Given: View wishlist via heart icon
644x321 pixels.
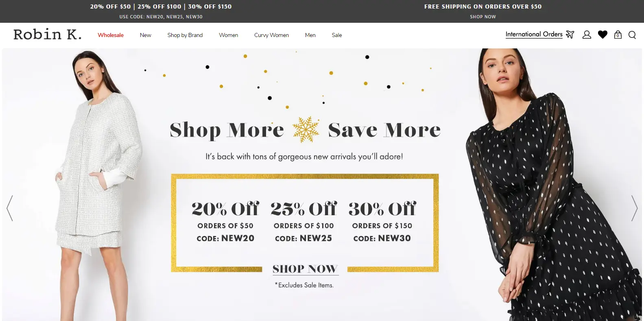Looking at the screenshot, I should pos(603,35).
